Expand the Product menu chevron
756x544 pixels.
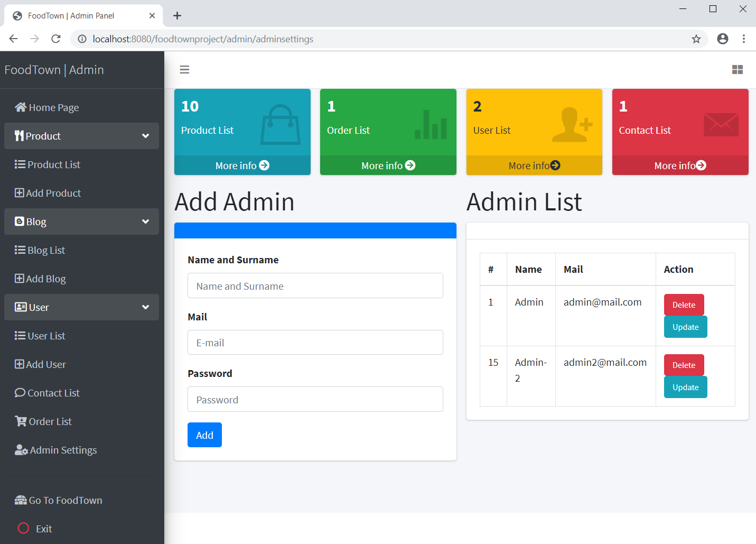point(146,136)
